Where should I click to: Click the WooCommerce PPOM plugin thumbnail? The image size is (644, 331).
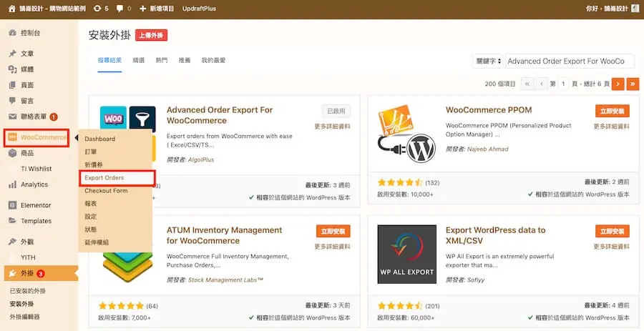click(x=407, y=134)
